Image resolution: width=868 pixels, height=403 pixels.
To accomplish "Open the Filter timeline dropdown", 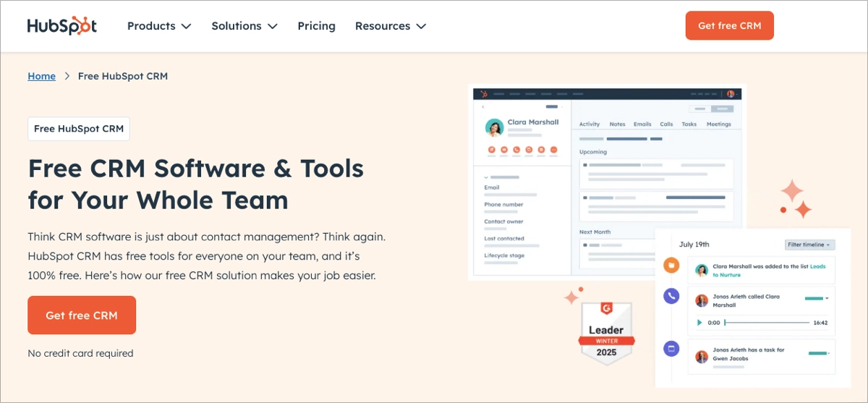I will click(x=809, y=245).
